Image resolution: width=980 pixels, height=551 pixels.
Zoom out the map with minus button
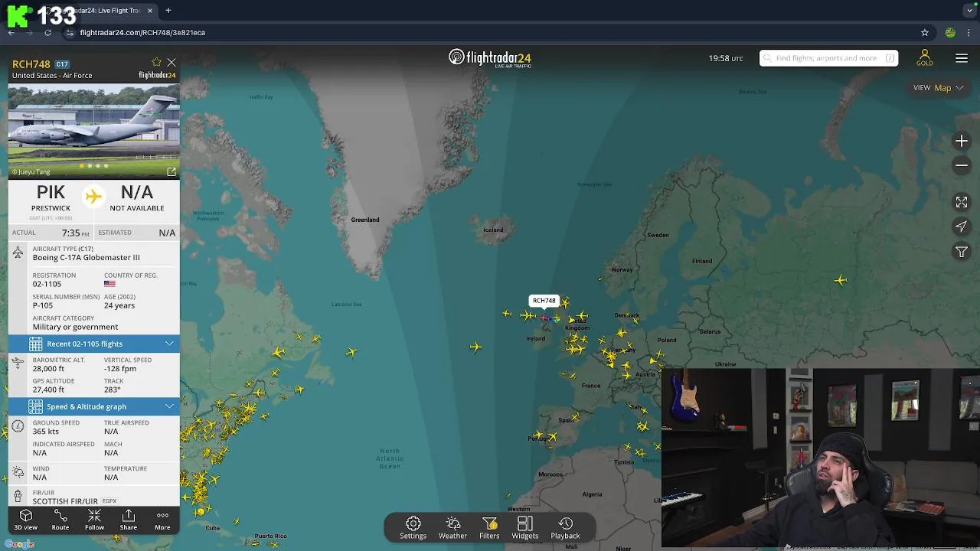tap(962, 165)
